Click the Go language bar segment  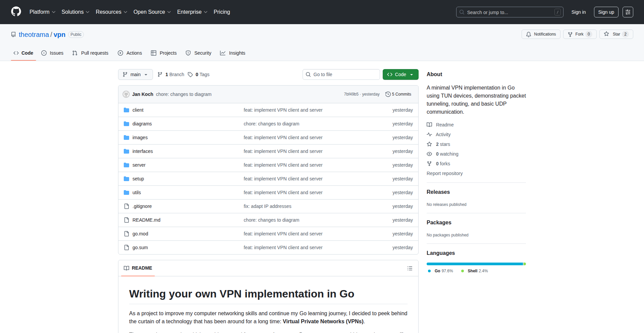474,264
